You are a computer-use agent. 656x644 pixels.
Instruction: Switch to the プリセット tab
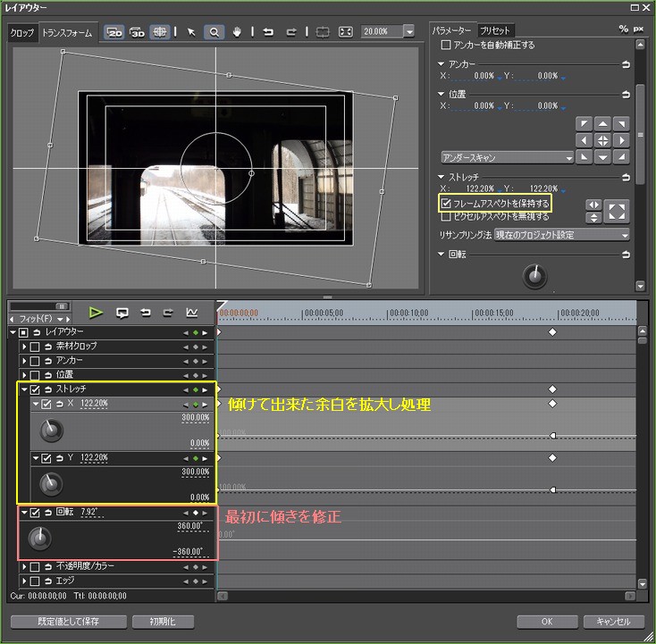click(x=495, y=29)
